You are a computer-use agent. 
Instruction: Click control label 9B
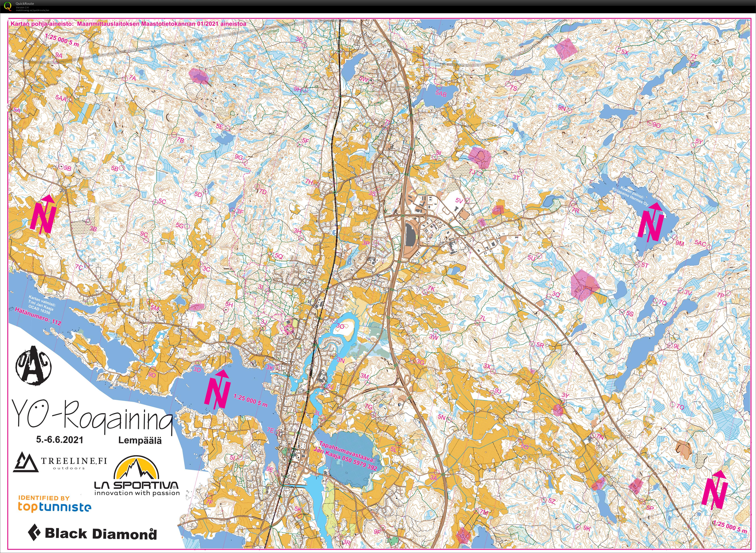click(67, 168)
